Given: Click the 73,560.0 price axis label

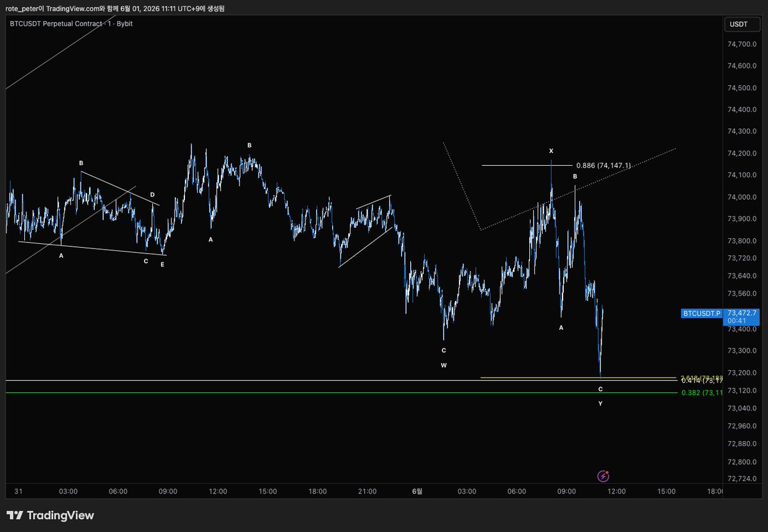Looking at the screenshot, I should [x=741, y=293].
